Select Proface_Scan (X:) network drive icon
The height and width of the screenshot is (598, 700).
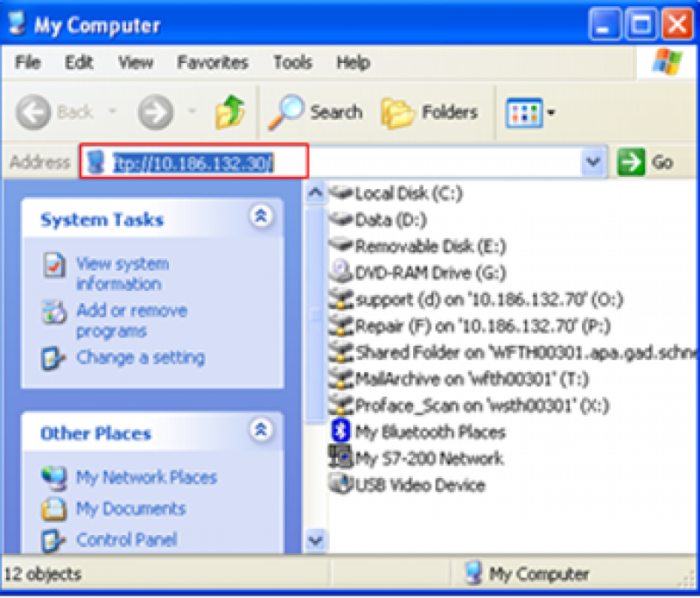(341, 405)
